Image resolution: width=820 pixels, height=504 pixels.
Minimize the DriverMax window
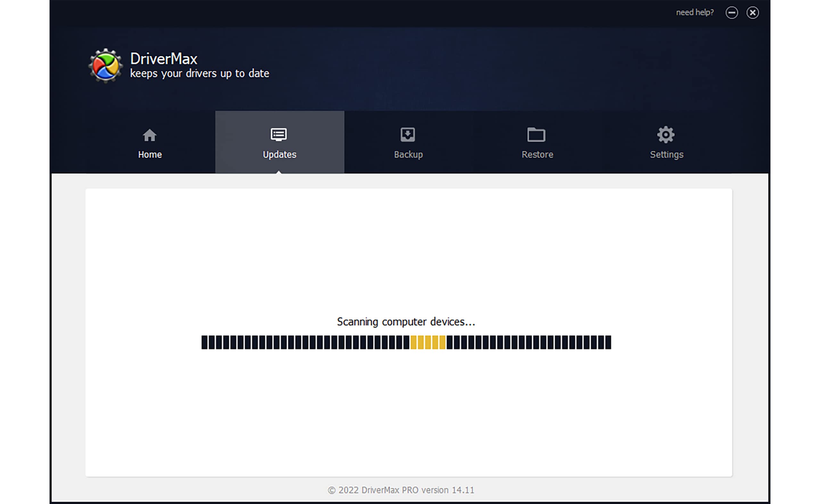732,13
